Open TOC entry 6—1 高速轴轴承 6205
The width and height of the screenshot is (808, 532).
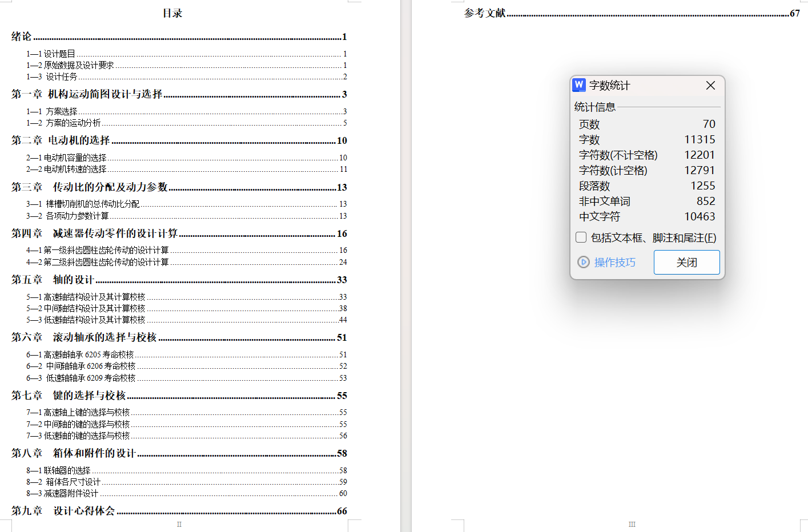click(x=186, y=354)
